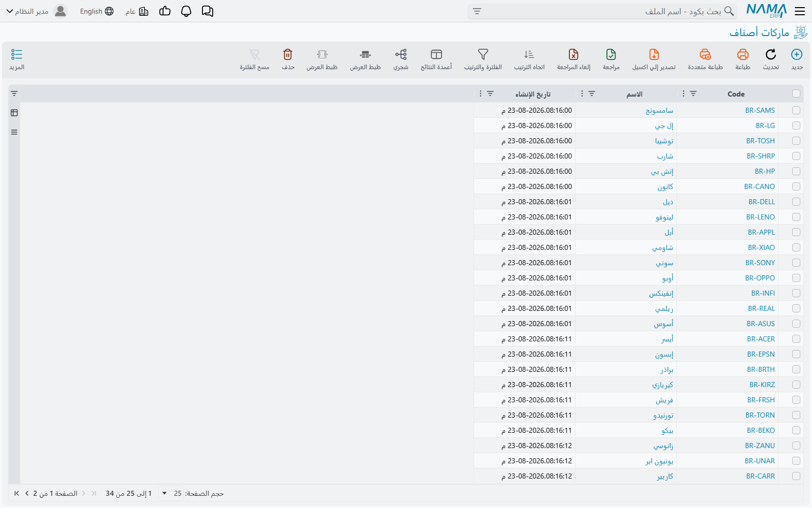The width and height of the screenshot is (812, 508).
Task: Open the BR-XIAO code link
Action: pos(761,247)
